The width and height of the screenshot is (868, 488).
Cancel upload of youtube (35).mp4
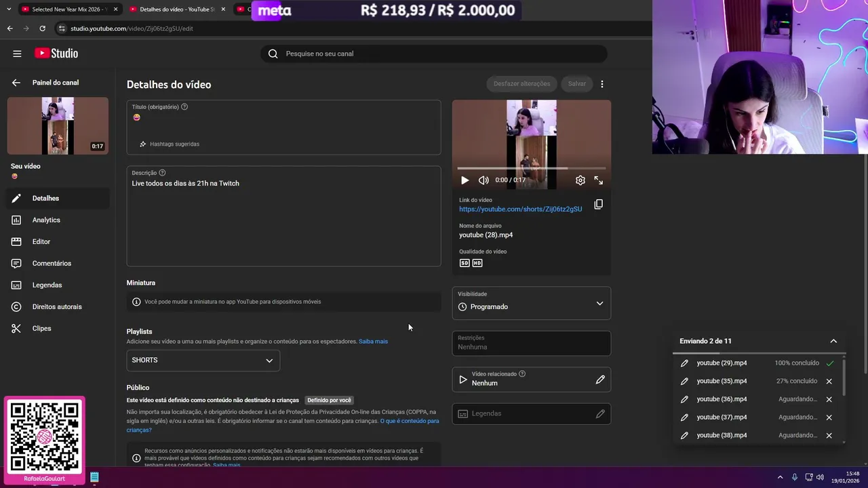click(x=829, y=382)
